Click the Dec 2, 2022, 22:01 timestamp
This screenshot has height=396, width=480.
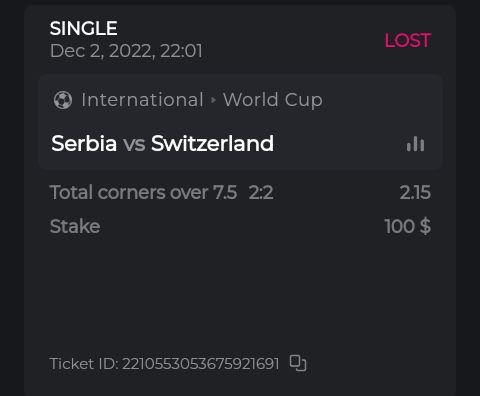pos(126,51)
